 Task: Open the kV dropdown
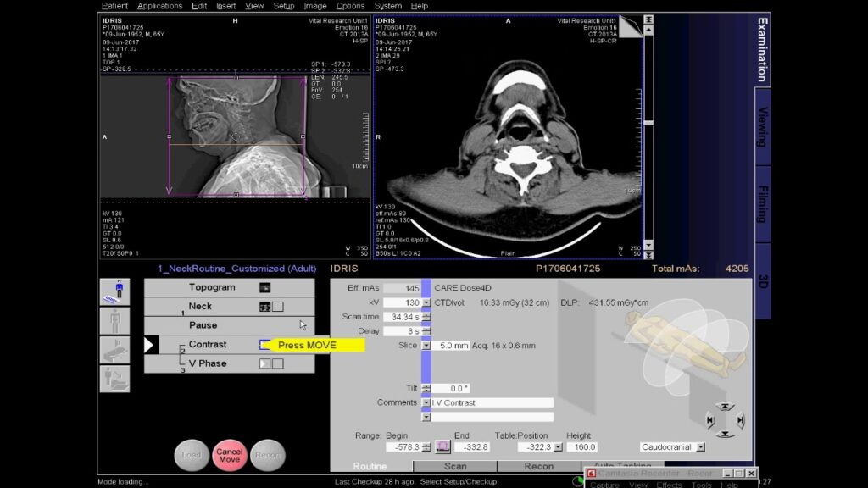point(426,302)
